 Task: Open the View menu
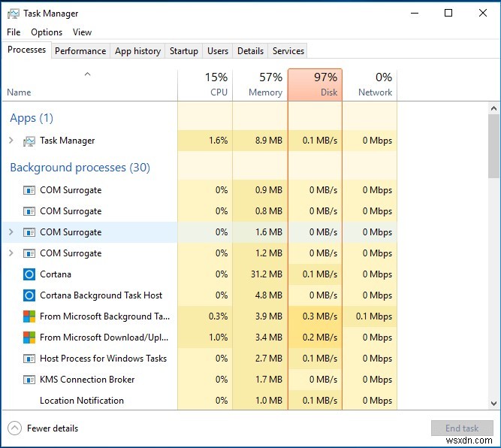pos(82,32)
